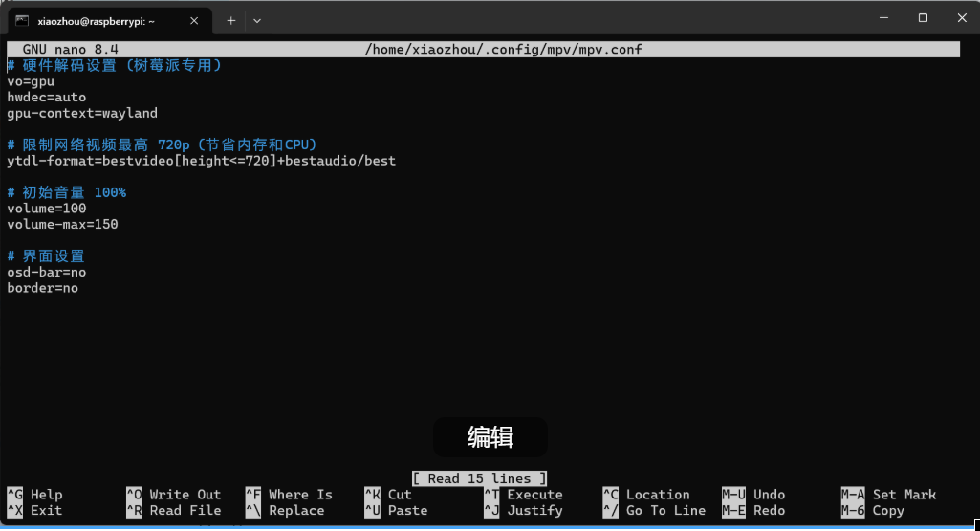The width and height of the screenshot is (980, 531).
Task: Click the gpu-context=wayland line
Action: (82, 113)
